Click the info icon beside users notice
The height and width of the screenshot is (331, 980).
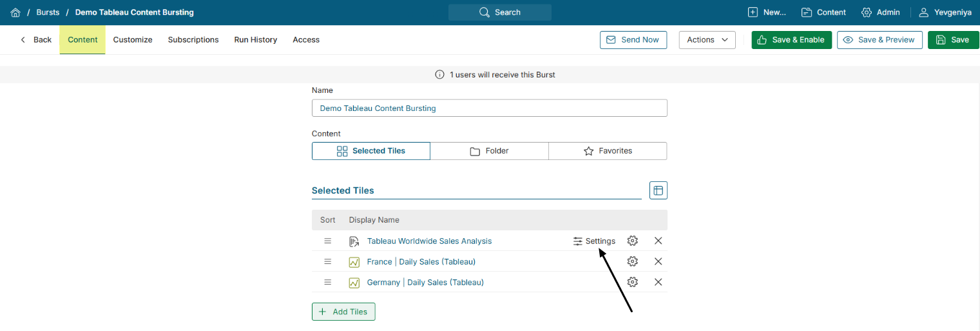(440, 75)
